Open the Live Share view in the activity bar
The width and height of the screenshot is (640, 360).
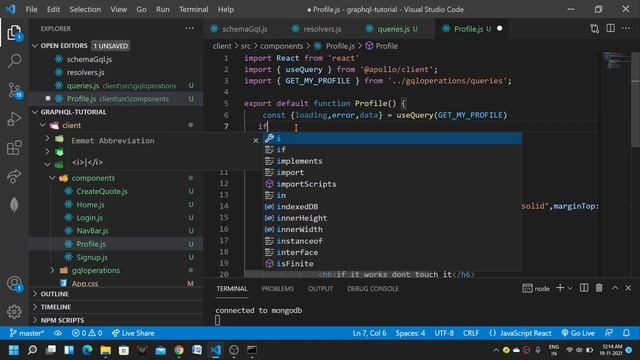tap(14, 176)
